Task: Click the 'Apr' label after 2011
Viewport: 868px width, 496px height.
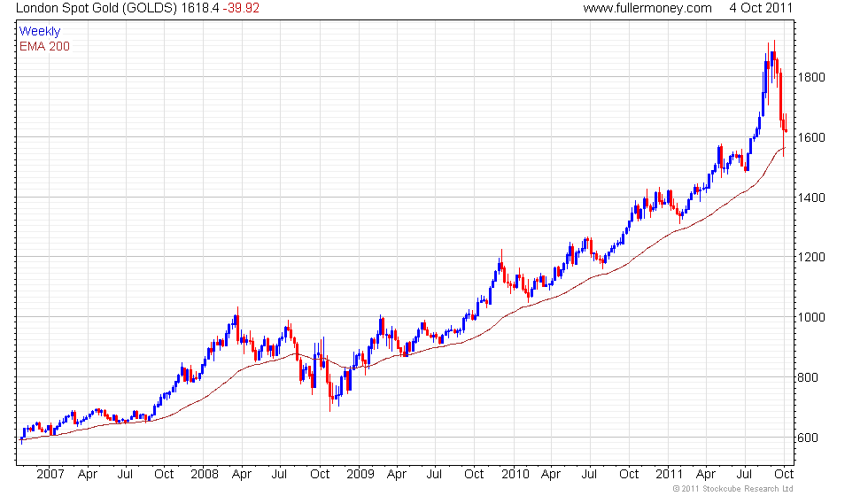Action: [x=706, y=475]
